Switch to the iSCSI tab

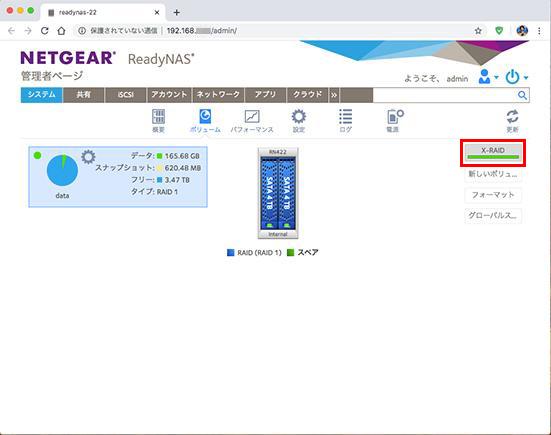pos(126,95)
